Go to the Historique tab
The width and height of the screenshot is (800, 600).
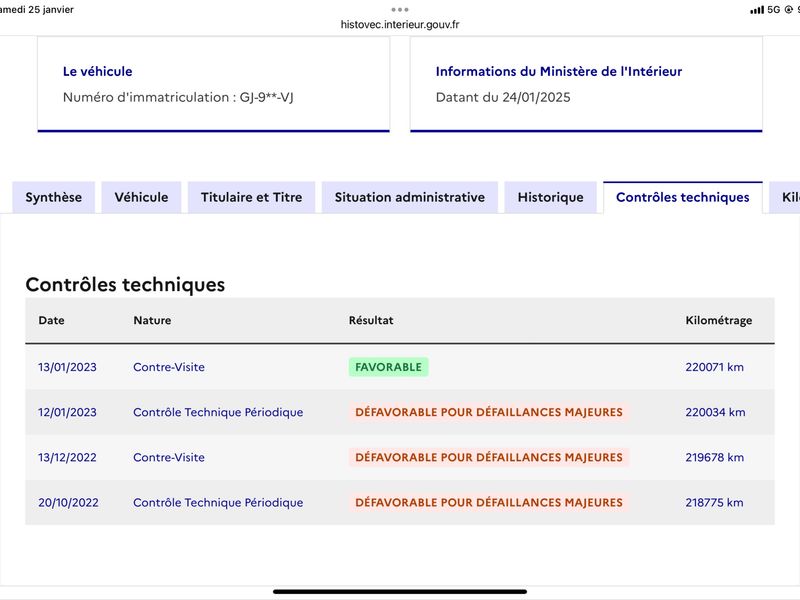point(551,197)
